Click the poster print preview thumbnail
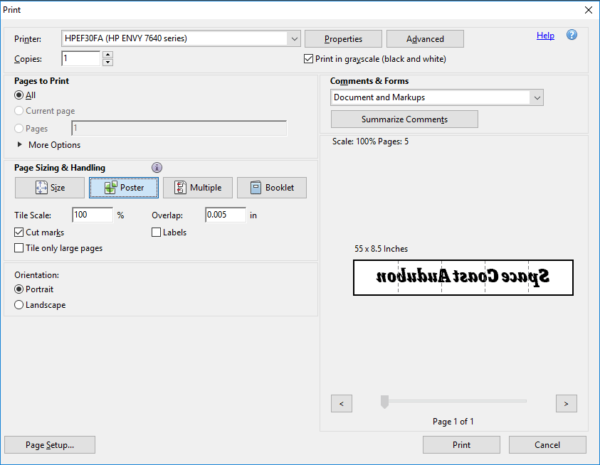Image resolution: width=600 pixels, height=465 pixels. point(463,277)
